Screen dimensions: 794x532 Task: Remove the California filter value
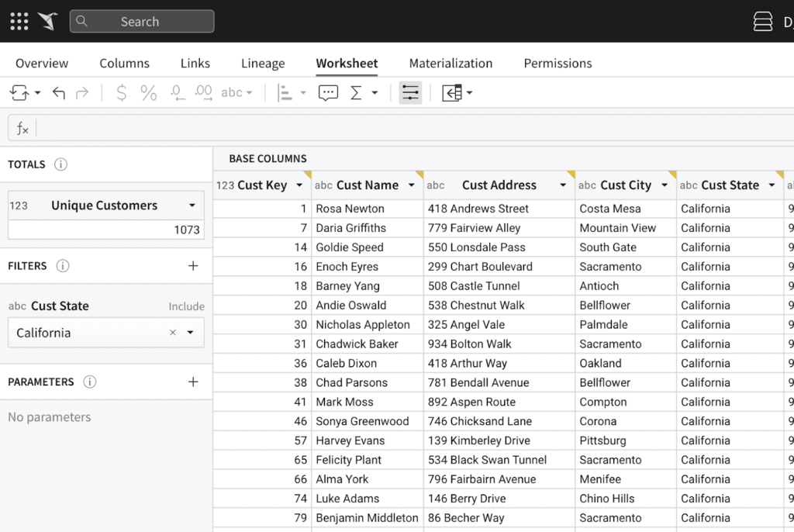coord(173,333)
